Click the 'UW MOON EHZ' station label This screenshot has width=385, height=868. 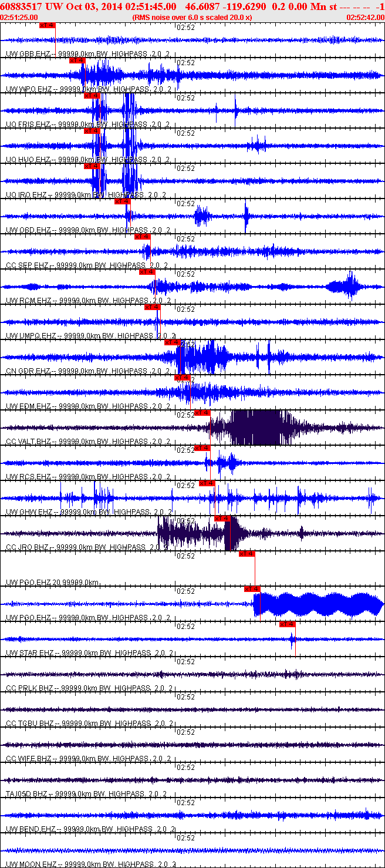31,864
